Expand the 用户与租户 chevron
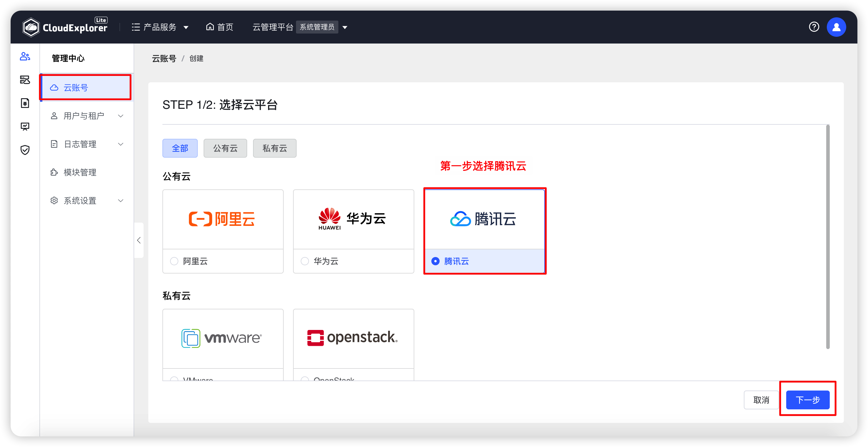This screenshot has width=868, height=447. 121,116
